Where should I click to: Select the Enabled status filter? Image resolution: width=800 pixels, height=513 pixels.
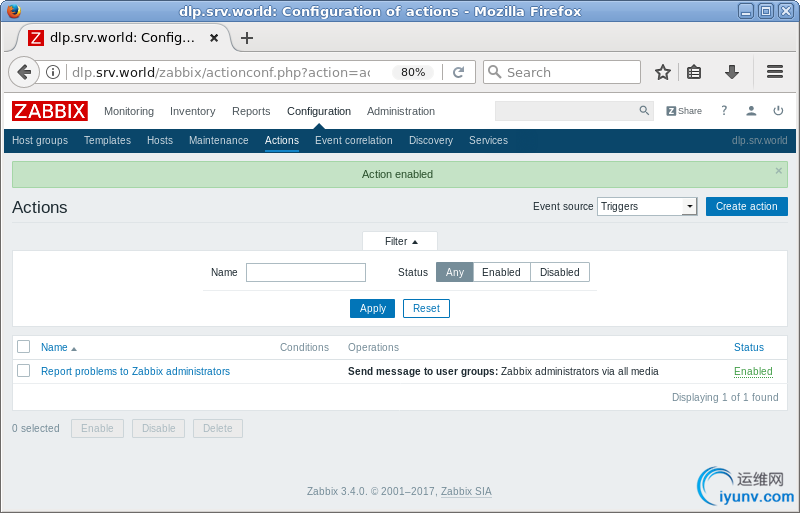(x=502, y=272)
